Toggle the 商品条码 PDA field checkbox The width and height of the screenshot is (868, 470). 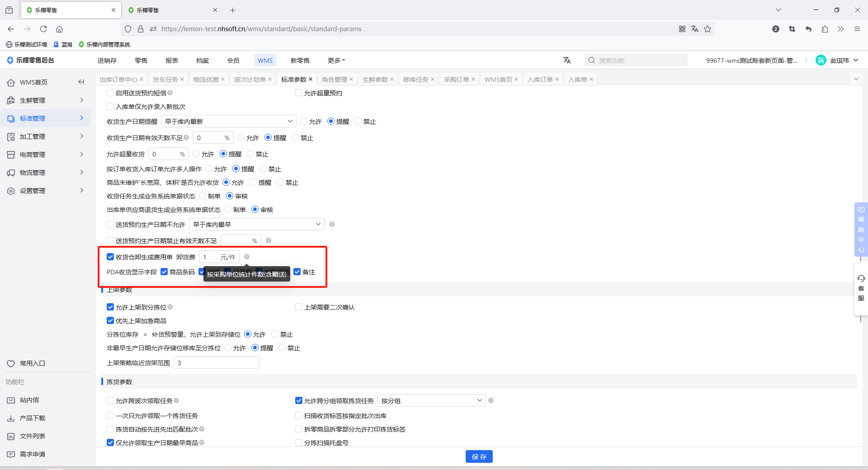164,272
